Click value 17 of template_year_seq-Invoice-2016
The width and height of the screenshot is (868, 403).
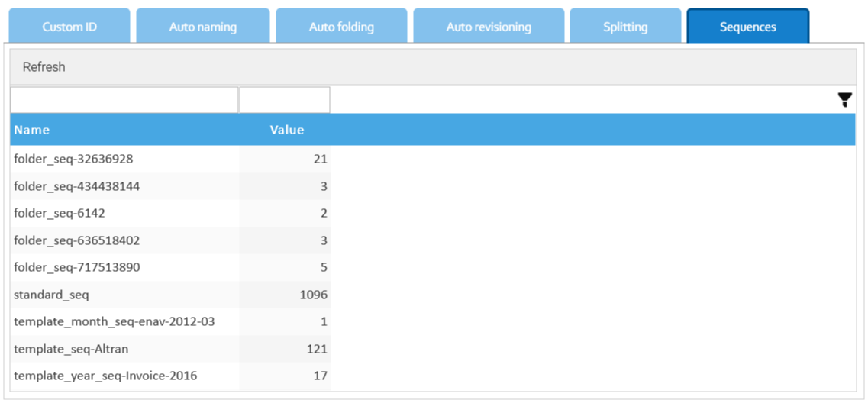coord(321,376)
